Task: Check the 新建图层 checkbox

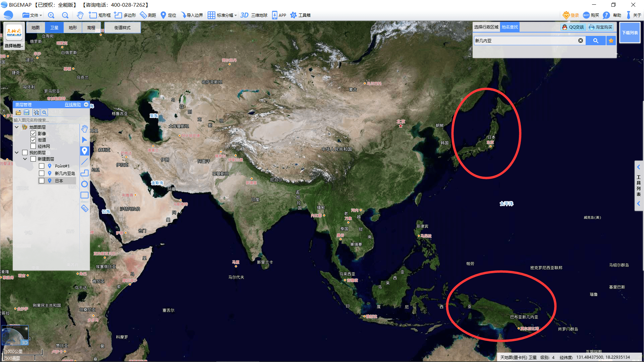Action: pyautogui.click(x=33, y=159)
